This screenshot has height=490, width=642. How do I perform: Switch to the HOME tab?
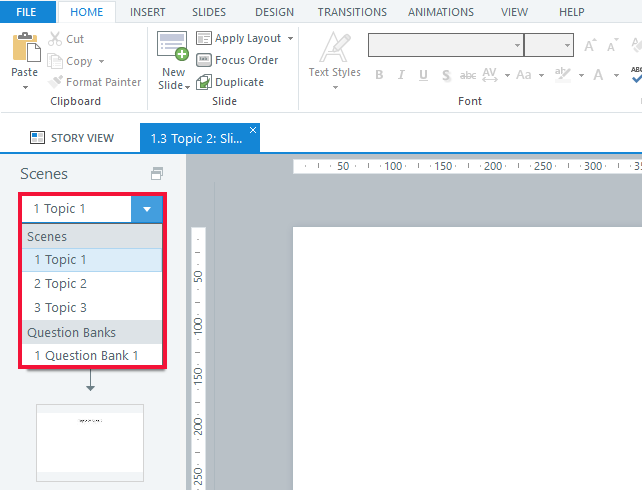87,12
